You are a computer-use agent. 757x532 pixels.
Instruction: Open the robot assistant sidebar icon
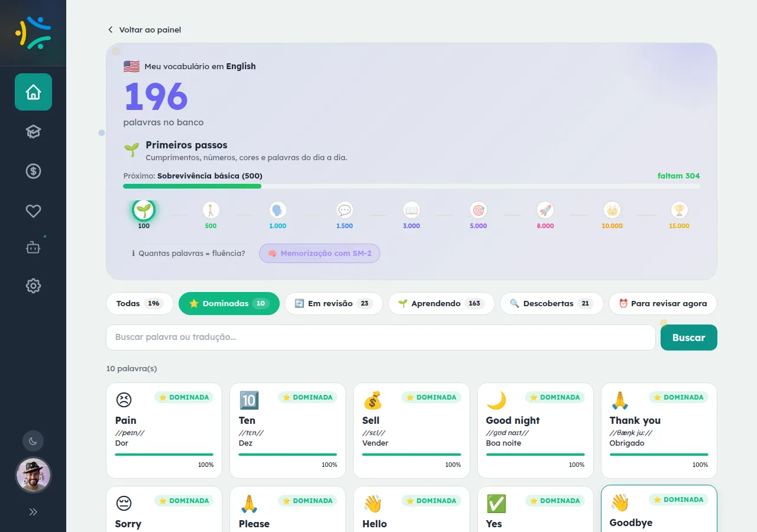(33, 248)
